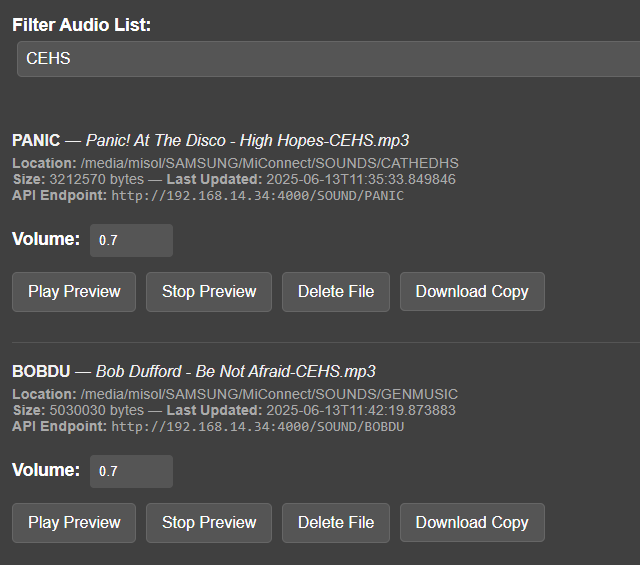
Task: Stop preview of the BOBDU sound
Action: (x=209, y=522)
